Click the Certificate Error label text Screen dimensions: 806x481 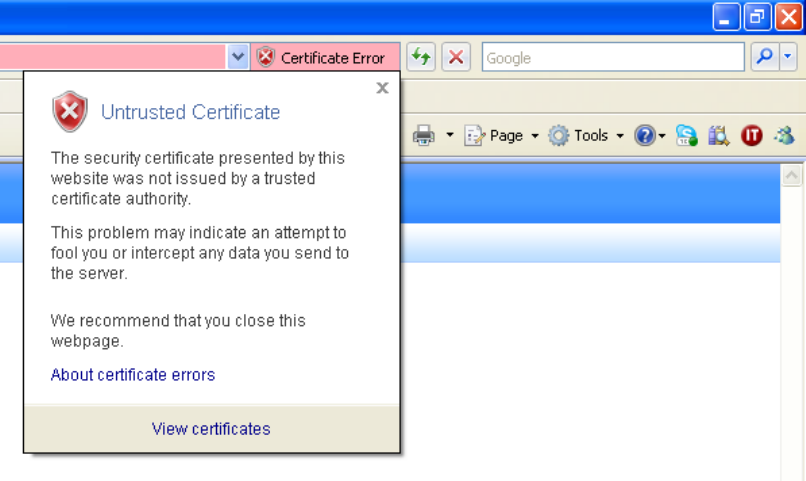[333, 58]
